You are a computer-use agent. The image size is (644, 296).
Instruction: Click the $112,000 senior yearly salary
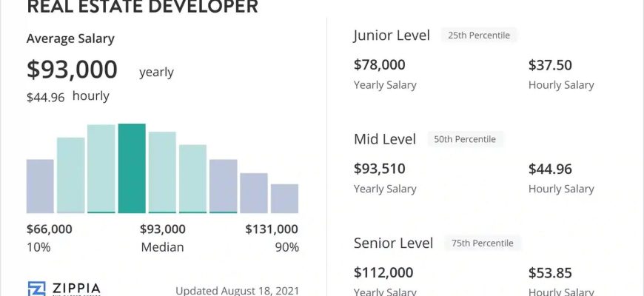tap(384, 272)
